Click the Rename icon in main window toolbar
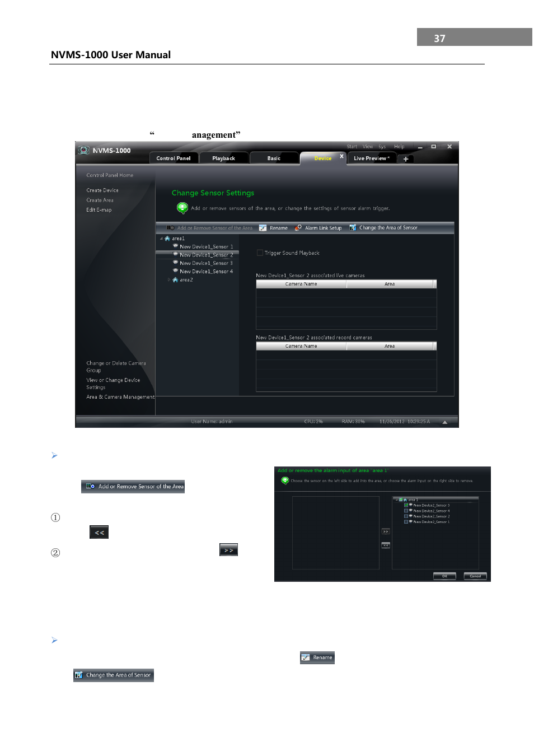This screenshot has width=534, height=756. [x=263, y=228]
